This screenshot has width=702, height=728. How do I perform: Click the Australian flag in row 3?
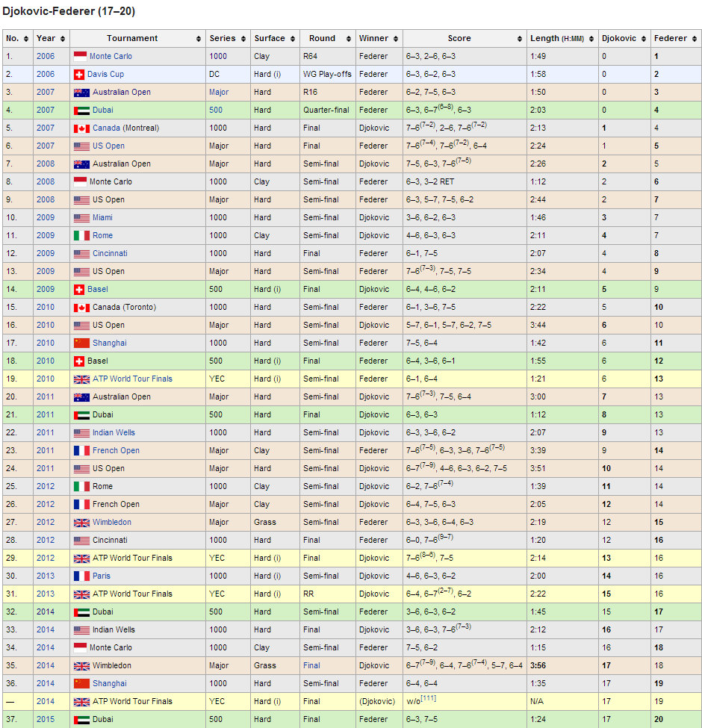click(81, 93)
